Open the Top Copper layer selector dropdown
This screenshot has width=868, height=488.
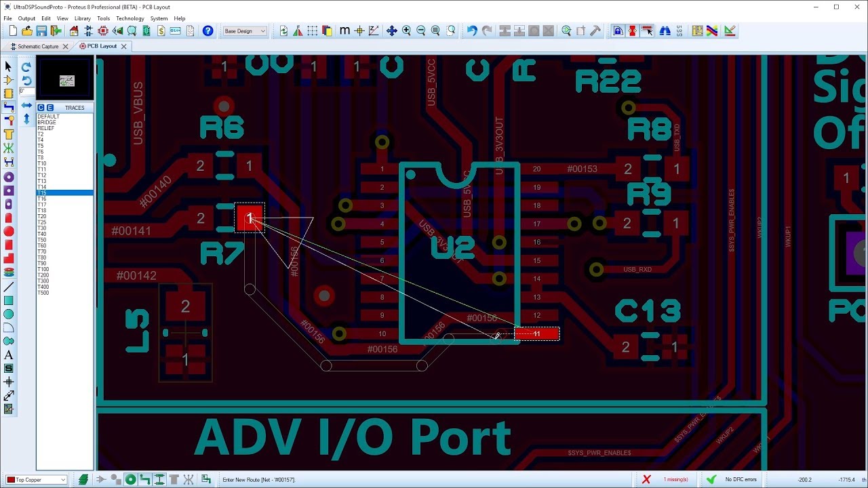pyautogui.click(x=37, y=480)
